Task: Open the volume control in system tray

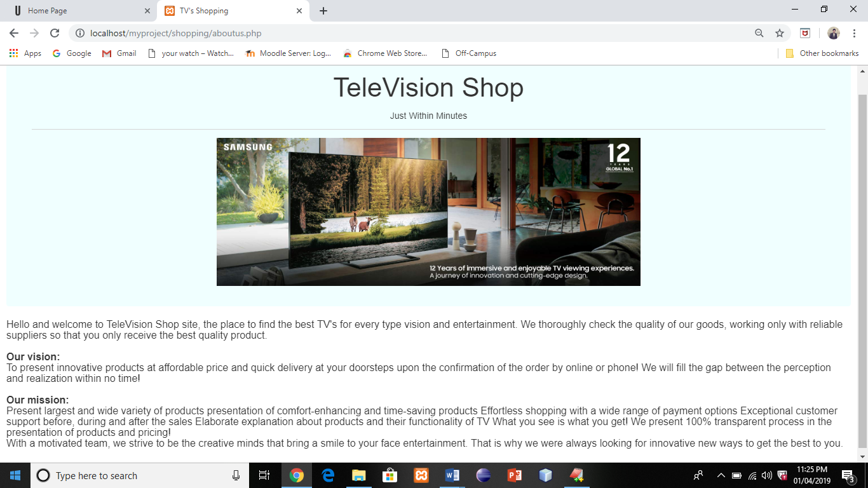Action: click(x=767, y=475)
